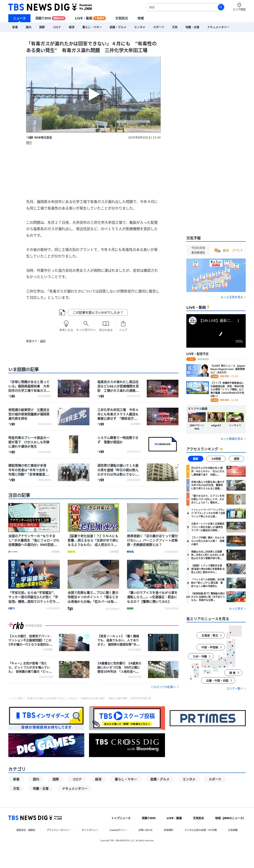This screenshot has width=254, height=868.
Task: Select the ニュース main tab
Action: (19, 18)
